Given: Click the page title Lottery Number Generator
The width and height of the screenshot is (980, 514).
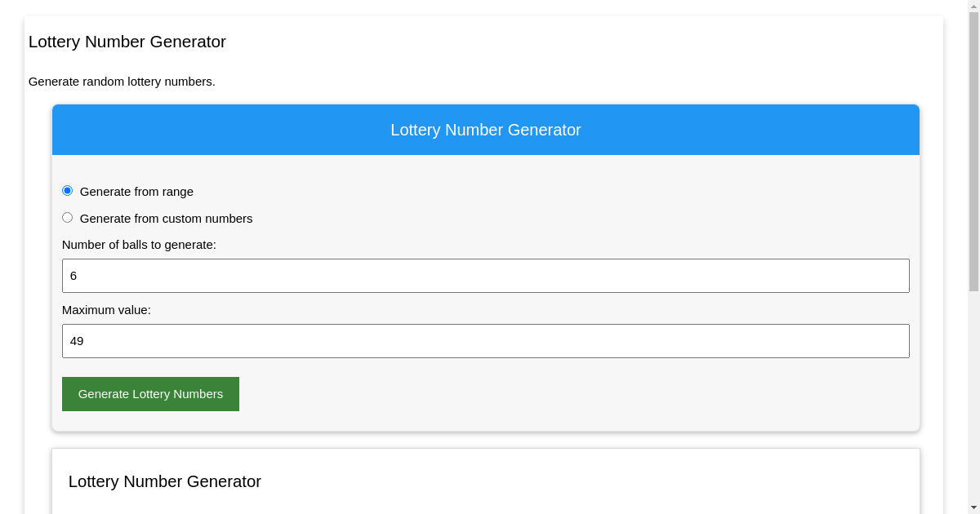Looking at the screenshot, I should [x=127, y=42].
